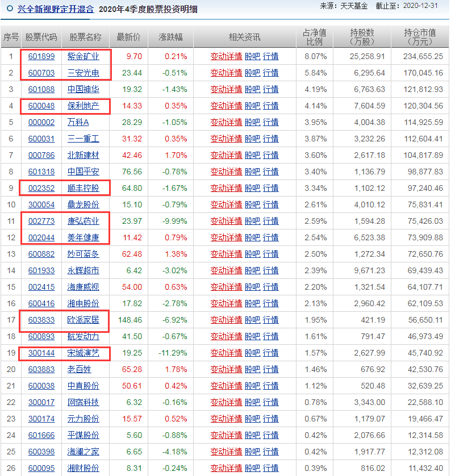Image resolution: width=451 pixels, height=476 pixels.
Task: Open 北新建材 stock name link
Action: pos(83,155)
